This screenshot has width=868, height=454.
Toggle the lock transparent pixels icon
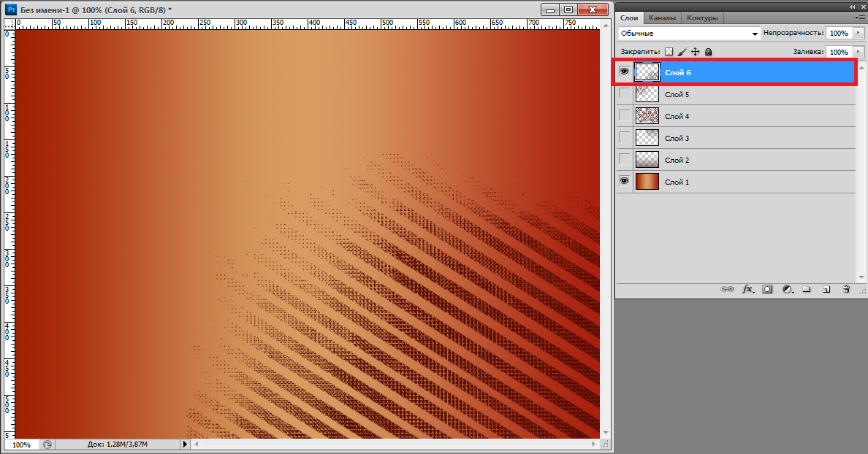pos(669,51)
